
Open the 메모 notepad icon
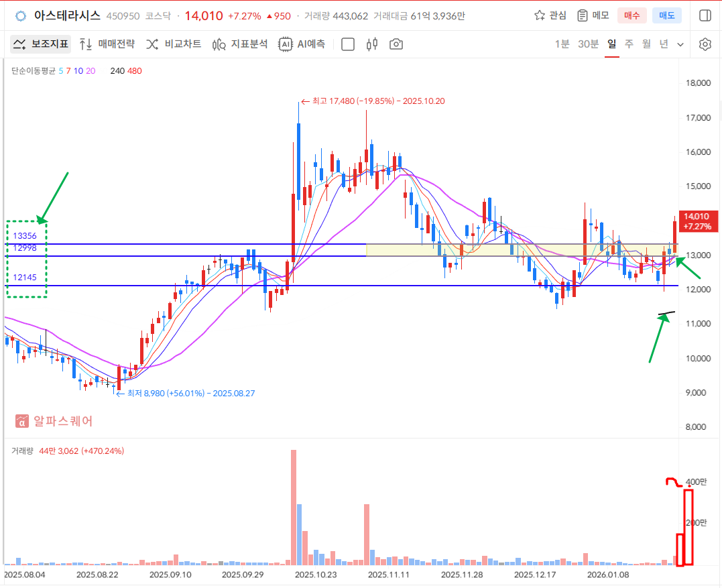(593, 15)
